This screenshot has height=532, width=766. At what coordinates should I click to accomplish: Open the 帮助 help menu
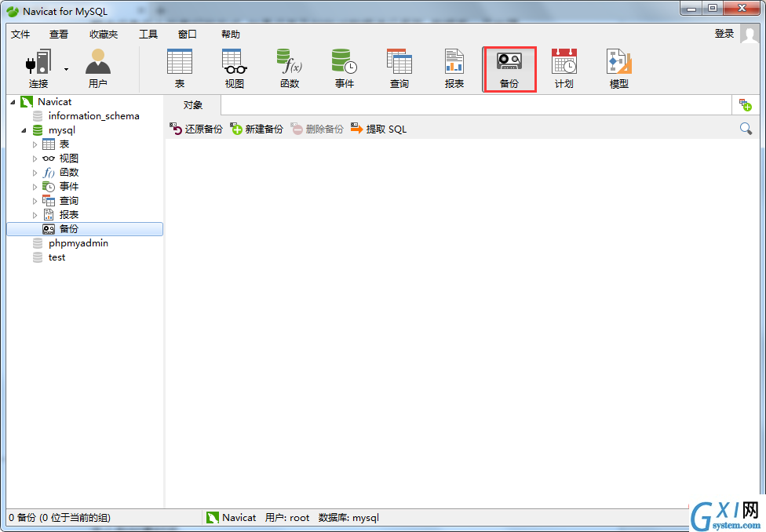pyautogui.click(x=230, y=35)
